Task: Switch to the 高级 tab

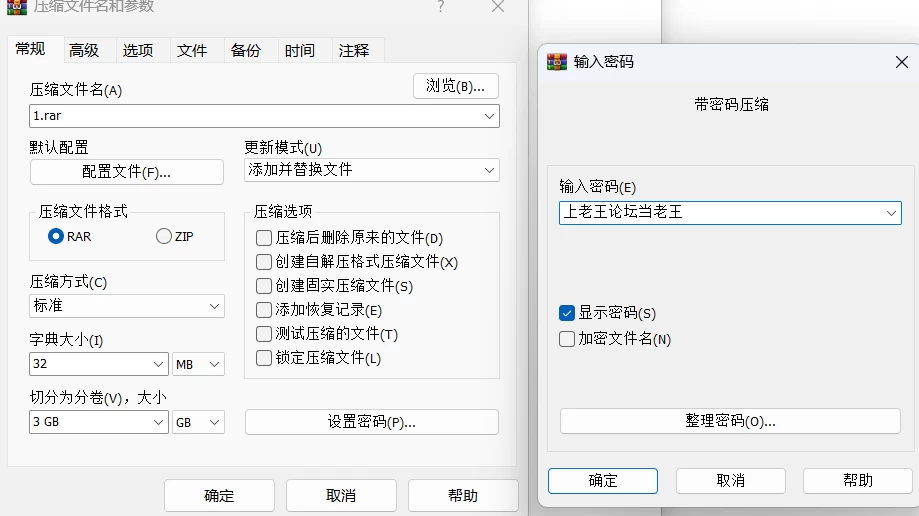Action: [x=84, y=50]
